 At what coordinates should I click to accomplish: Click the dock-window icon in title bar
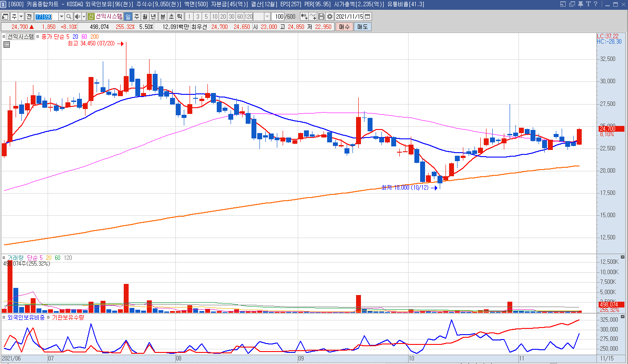[x=562, y=4]
